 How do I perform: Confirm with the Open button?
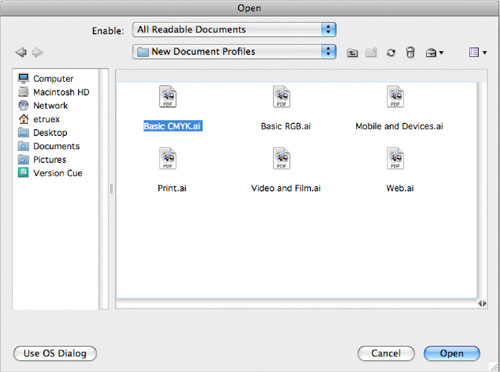(x=452, y=353)
